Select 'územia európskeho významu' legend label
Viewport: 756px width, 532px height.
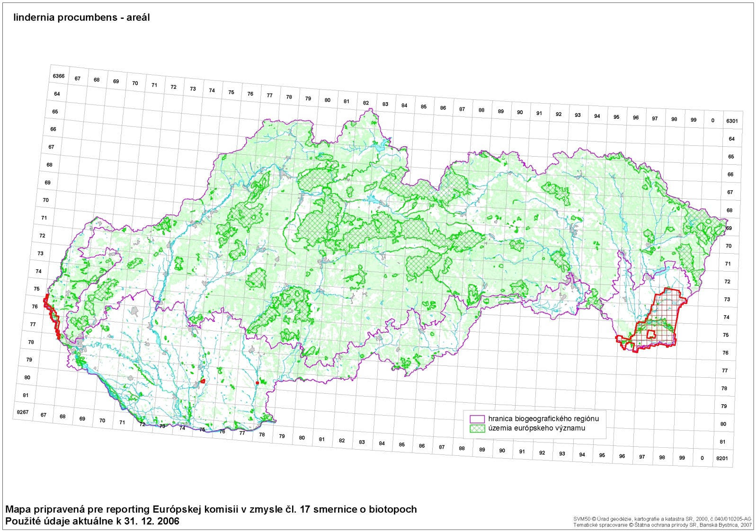[537, 428]
